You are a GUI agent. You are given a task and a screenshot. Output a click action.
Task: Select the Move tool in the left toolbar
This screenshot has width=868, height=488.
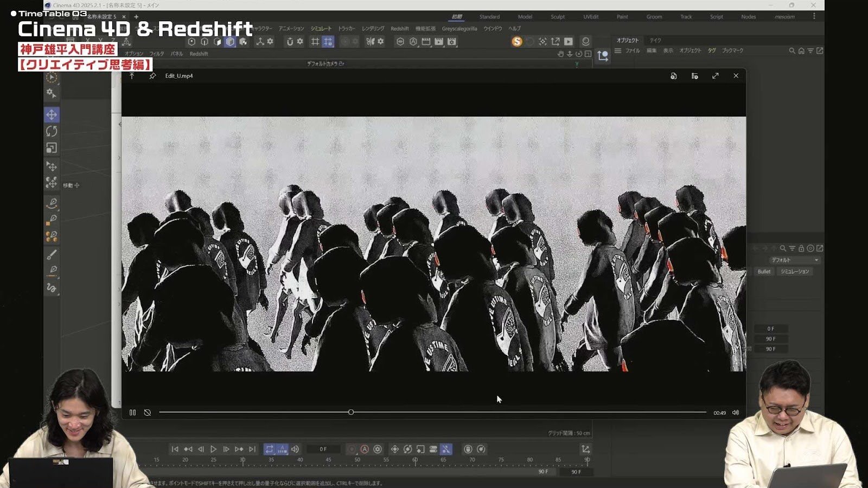pos(52,115)
